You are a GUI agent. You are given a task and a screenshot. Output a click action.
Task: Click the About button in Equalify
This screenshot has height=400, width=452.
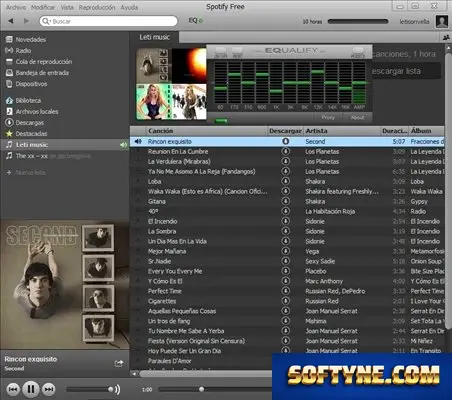coord(357,117)
